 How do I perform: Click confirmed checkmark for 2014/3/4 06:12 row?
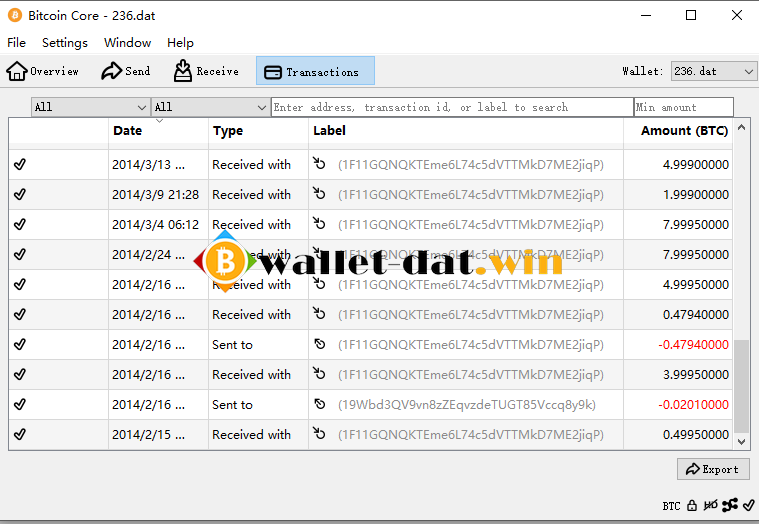click(19, 225)
